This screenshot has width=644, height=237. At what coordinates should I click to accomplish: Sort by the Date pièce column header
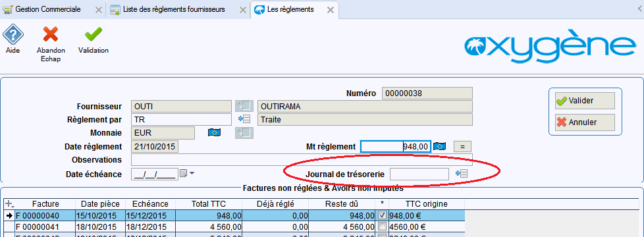[x=101, y=204]
